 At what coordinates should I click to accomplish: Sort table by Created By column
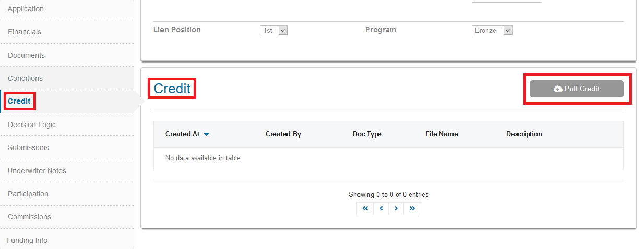(x=283, y=134)
